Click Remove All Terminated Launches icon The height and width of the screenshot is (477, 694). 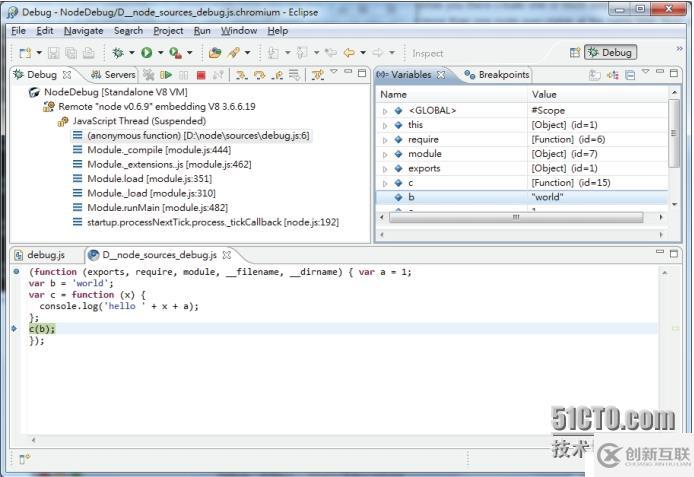(x=149, y=75)
